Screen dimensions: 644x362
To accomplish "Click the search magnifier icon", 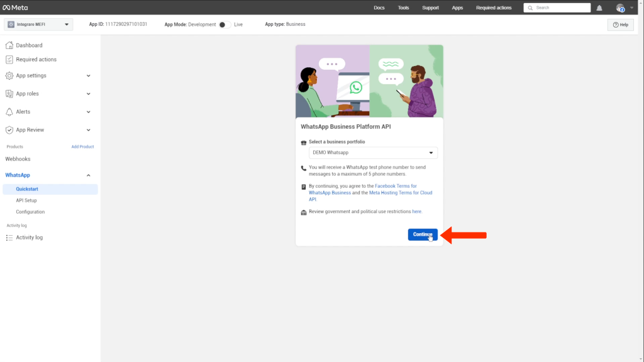I will point(530,8).
